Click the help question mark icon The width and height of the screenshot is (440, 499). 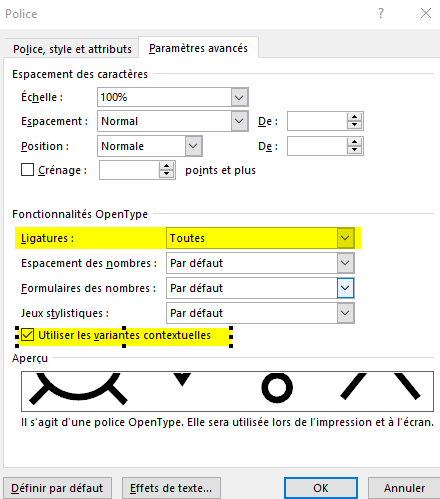381,13
